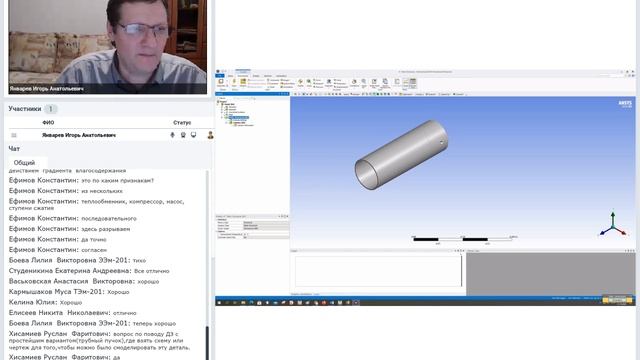
Task: Click the presenter's webcam video thumbnail
Action: coord(108,47)
